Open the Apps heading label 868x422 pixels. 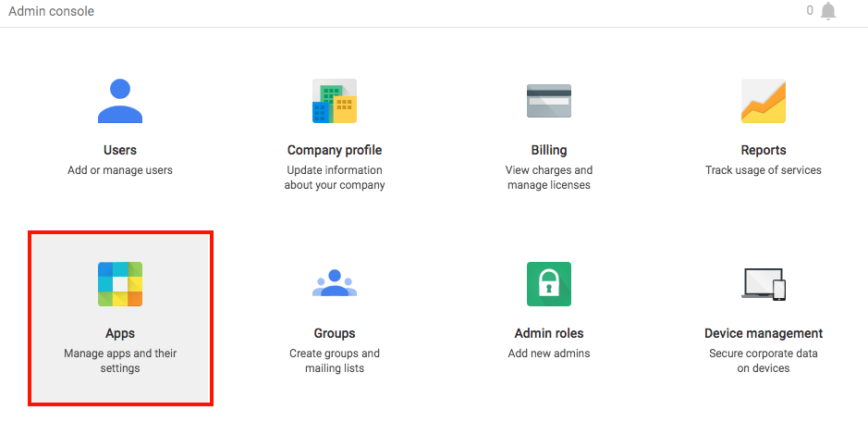tap(120, 334)
